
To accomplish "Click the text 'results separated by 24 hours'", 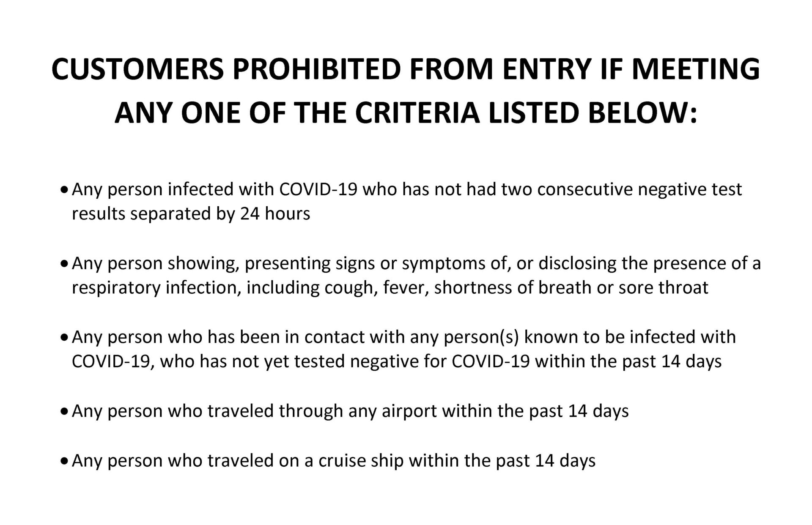I will tap(191, 214).
